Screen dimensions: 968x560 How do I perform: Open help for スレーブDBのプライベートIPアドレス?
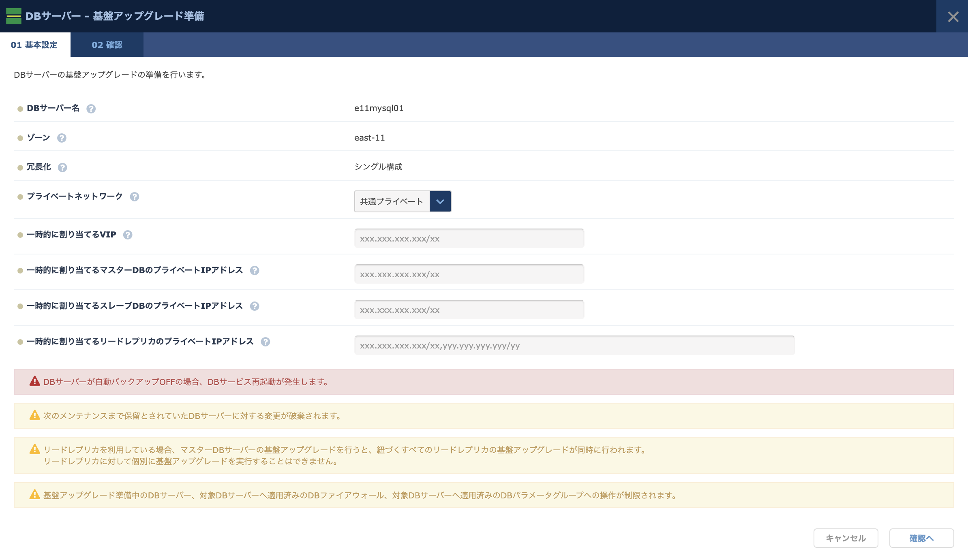pos(255,306)
